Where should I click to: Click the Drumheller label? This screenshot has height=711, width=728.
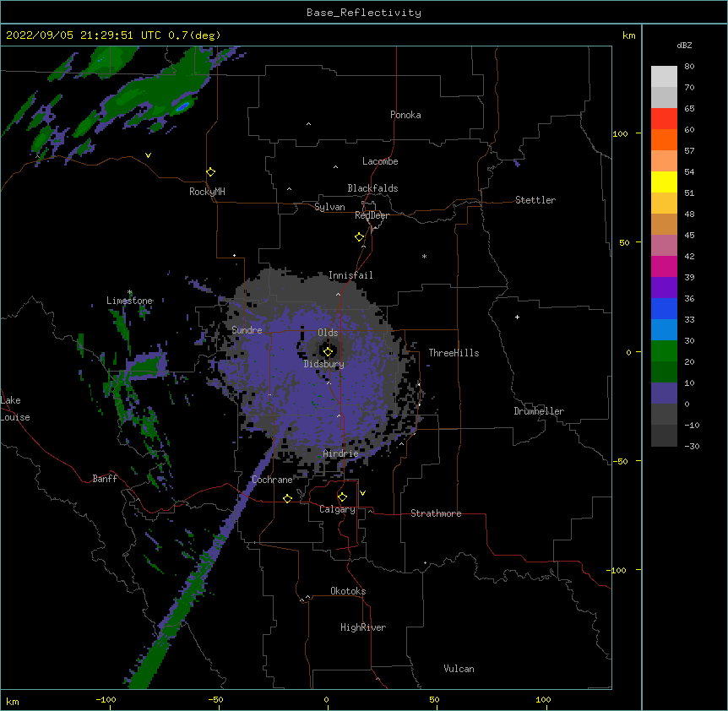539,411
